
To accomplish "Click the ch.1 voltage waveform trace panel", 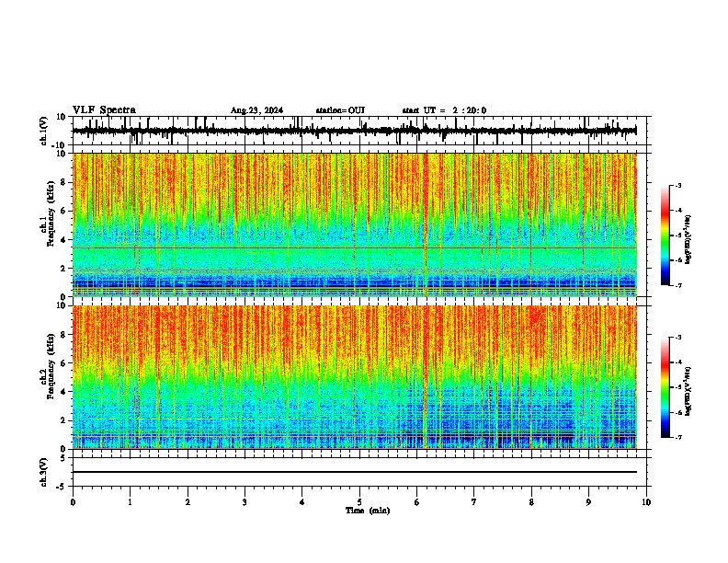I will pos(359,131).
